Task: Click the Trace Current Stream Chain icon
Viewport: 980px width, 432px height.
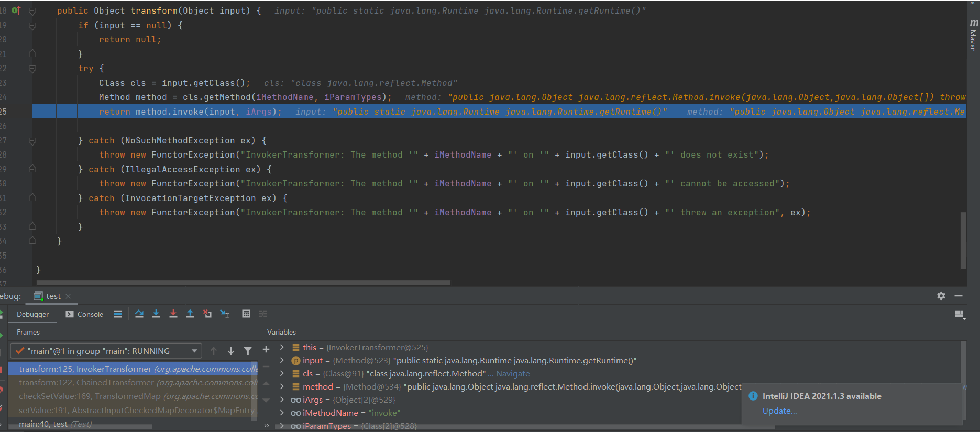Action: coord(263,314)
